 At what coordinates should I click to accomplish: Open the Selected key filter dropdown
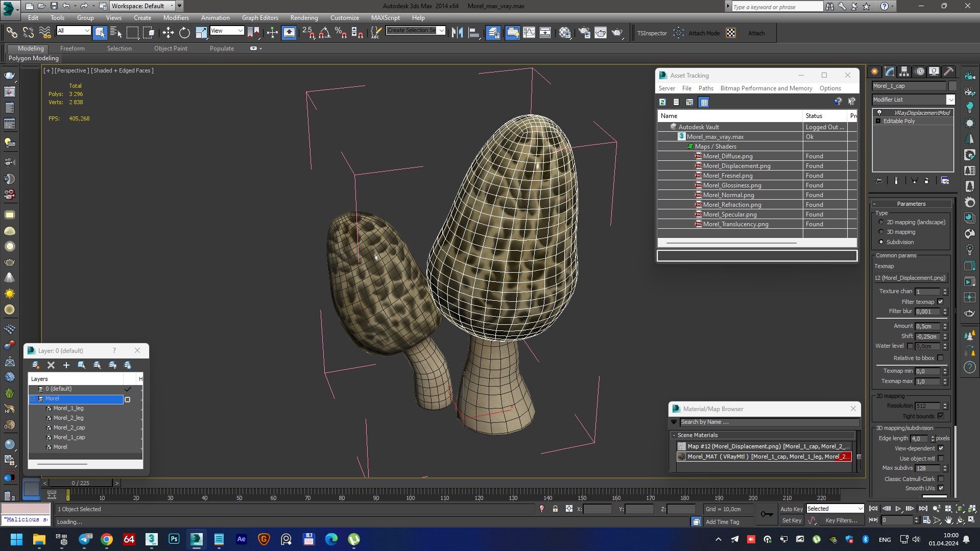(x=860, y=509)
